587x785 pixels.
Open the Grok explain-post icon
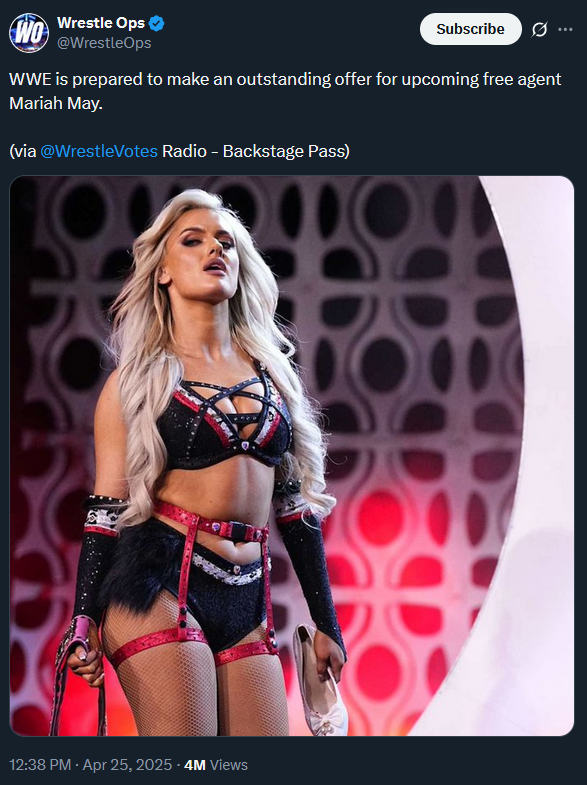(x=539, y=30)
